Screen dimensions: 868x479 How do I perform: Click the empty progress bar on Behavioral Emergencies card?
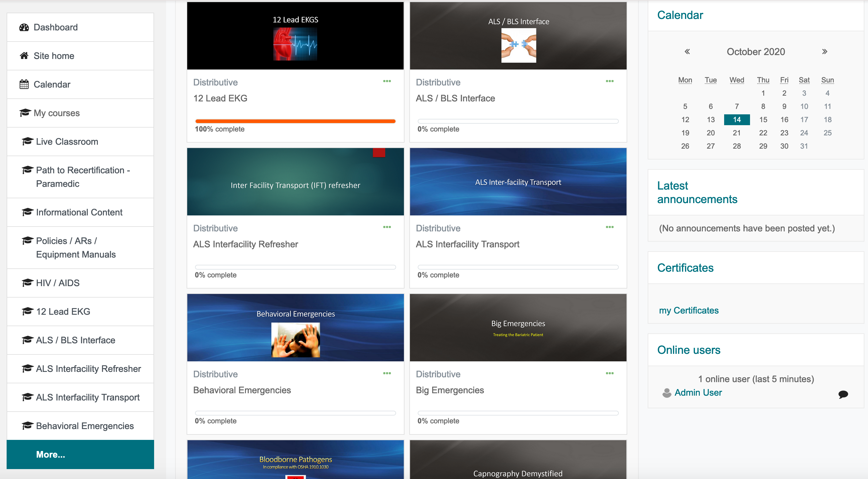click(x=295, y=413)
